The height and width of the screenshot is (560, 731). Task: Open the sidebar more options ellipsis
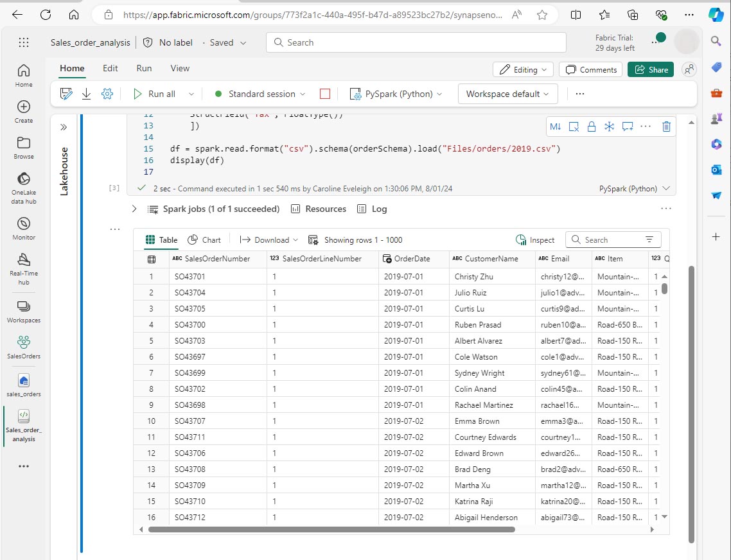24,466
